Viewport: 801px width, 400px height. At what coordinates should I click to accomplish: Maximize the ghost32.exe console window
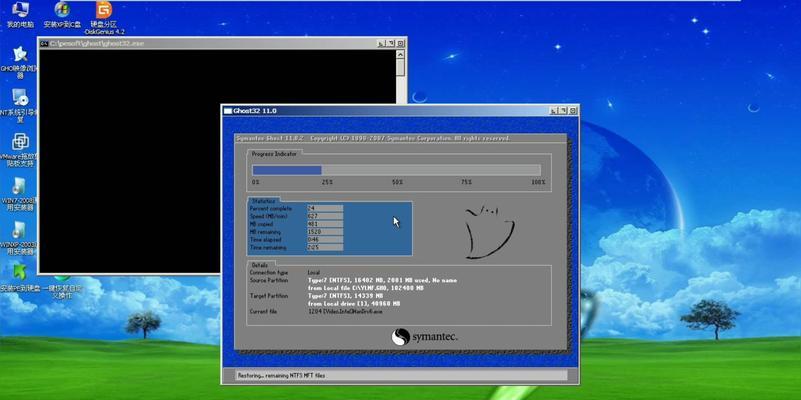390,43
